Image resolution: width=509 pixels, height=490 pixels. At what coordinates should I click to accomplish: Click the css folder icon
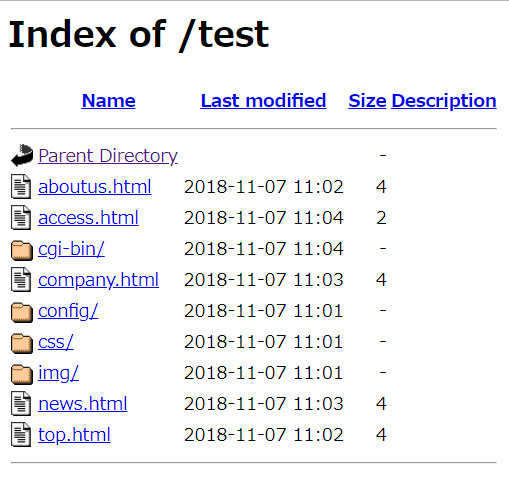pos(22,343)
